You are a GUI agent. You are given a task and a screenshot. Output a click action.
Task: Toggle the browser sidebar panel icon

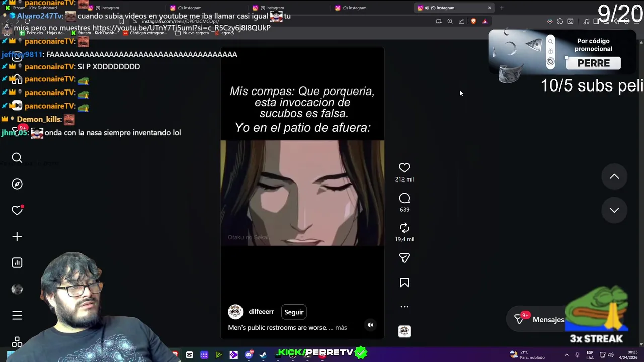pyautogui.click(x=596, y=21)
